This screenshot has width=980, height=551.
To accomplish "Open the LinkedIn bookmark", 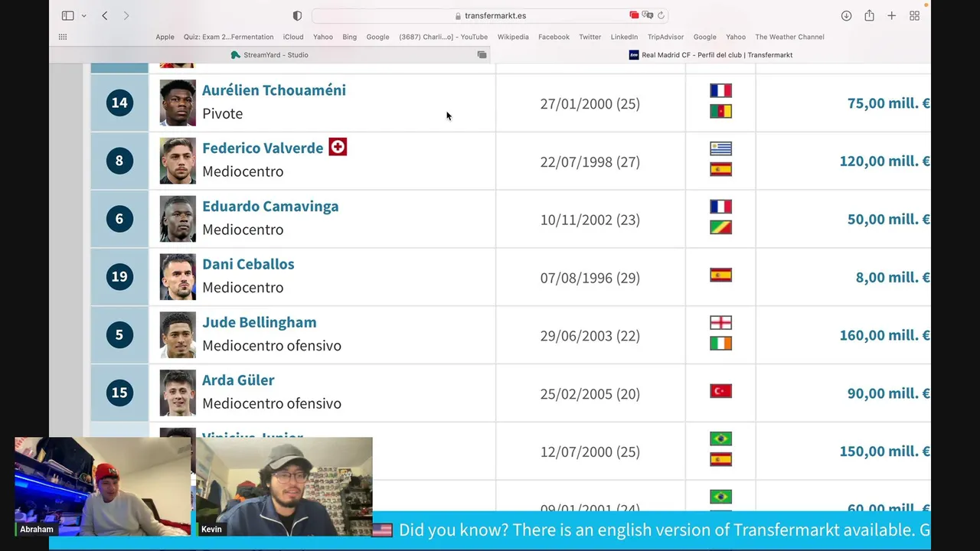I will [x=624, y=37].
